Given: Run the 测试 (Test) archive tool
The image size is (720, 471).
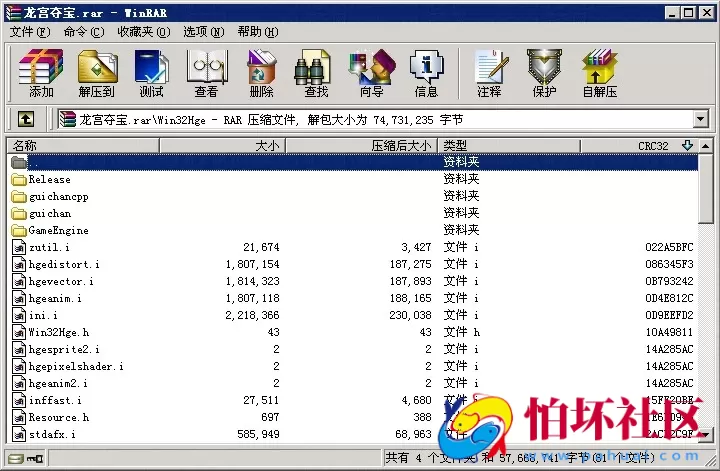Looking at the screenshot, I should coord(152,73).
